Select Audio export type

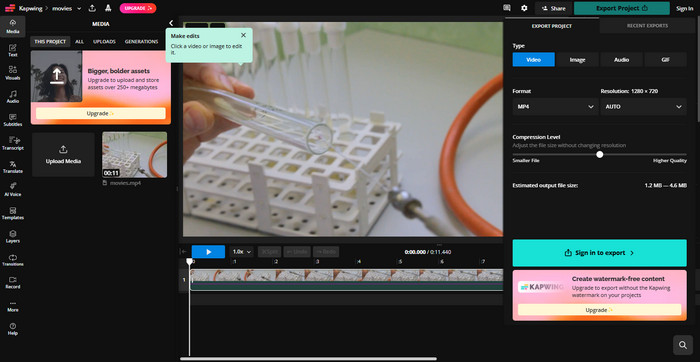pos(621,59)
